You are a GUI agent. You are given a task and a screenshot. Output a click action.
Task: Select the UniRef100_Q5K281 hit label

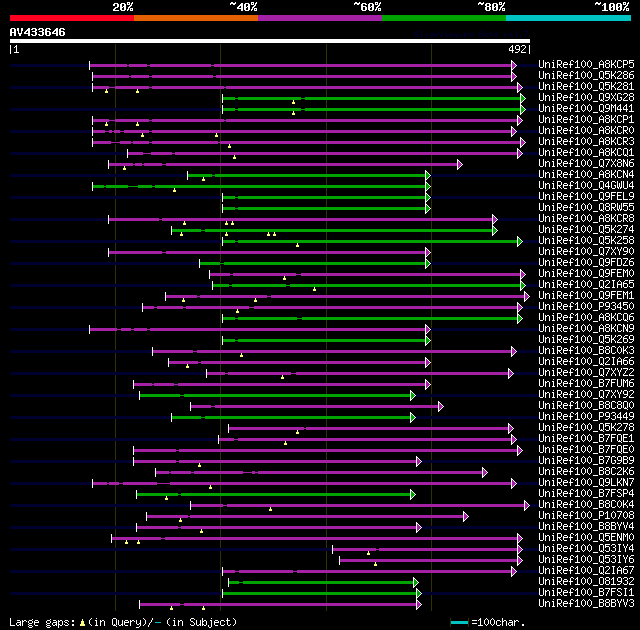pos(586,87)
